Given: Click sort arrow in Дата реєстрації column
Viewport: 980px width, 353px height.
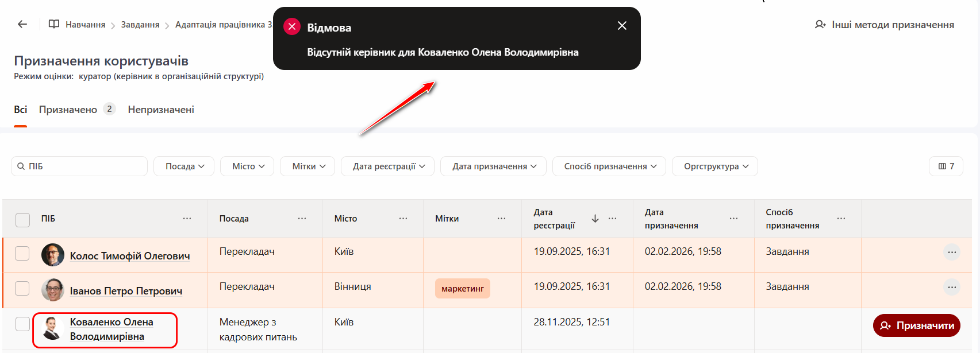Looking at the screenshot, I should (595, 219).
